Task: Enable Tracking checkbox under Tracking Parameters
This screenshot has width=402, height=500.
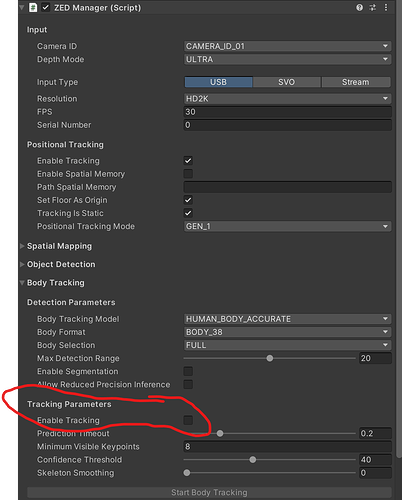Action: [x=188, y=420]
